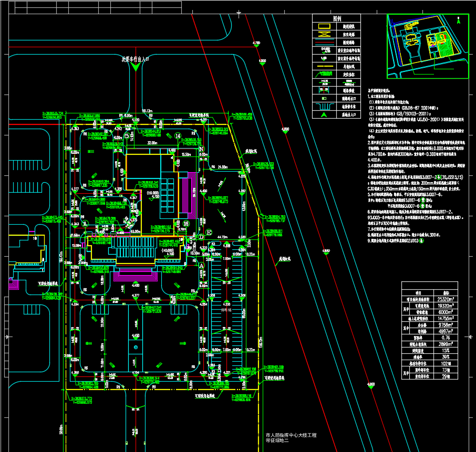
Task: Click the 24.00m dimension text
Action: tap(223, 167)
